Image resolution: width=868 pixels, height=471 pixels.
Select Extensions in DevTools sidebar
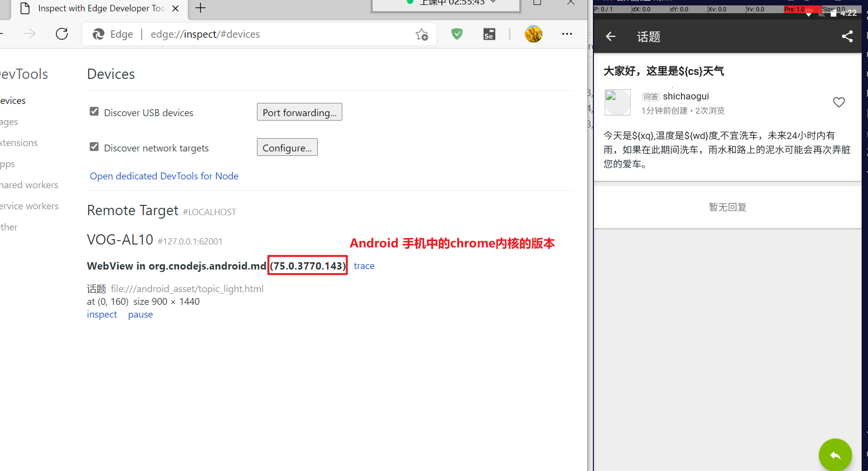(19, 143)
